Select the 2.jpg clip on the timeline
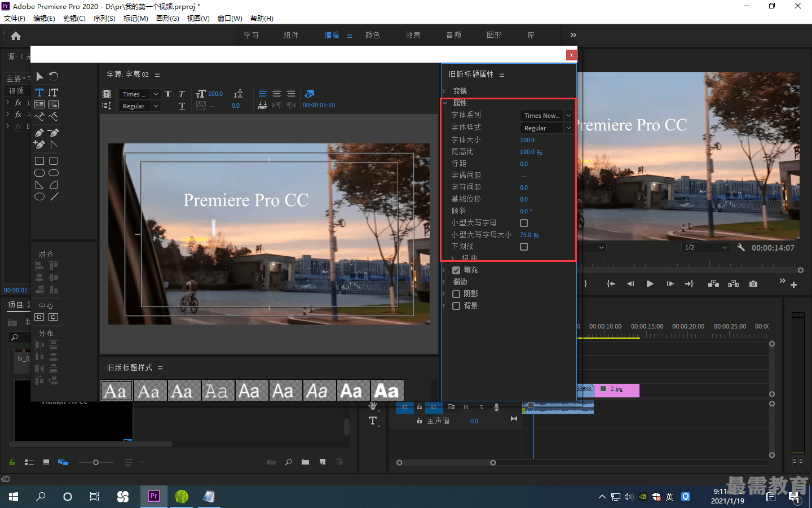812x508 pixels. coord(617,389)
